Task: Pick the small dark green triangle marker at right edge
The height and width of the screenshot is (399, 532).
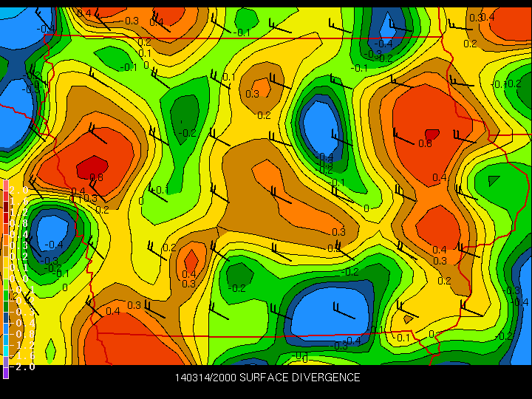Action: 494,180
